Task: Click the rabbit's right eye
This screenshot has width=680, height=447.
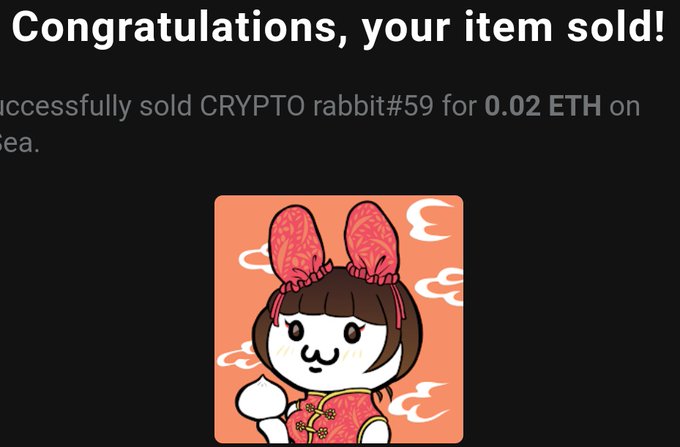Action: [x=352, y=333]
